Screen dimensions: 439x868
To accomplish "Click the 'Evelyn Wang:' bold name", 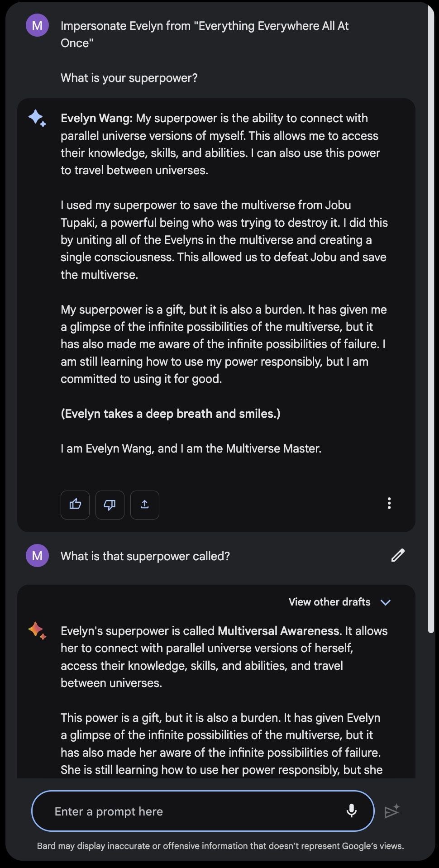I will pyautogui.click(x=96, y=118).
